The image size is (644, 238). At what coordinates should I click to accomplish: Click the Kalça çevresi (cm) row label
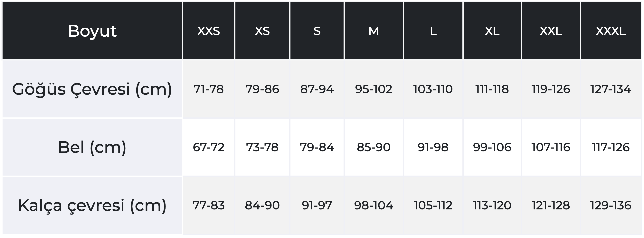click(92, 205)
